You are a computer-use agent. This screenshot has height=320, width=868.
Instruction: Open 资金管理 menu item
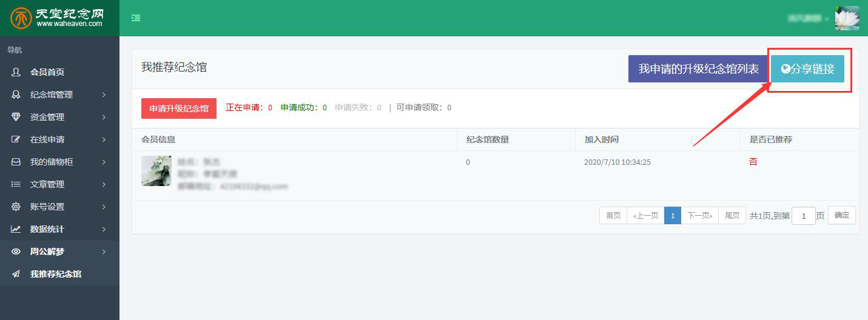59,117
